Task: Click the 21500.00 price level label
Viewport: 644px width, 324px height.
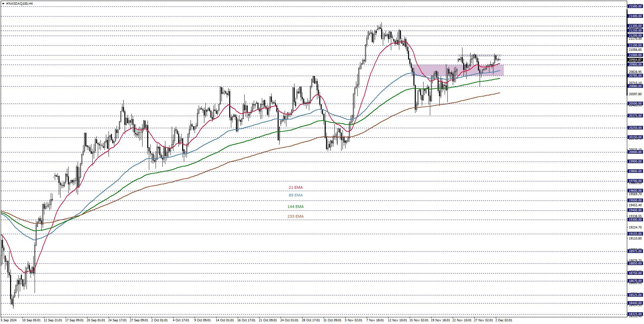Action: pyautogui.click(x=635, y=6)
